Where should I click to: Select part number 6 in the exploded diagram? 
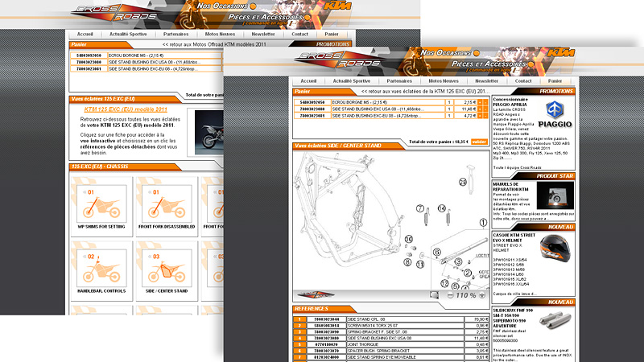(436, 252)
